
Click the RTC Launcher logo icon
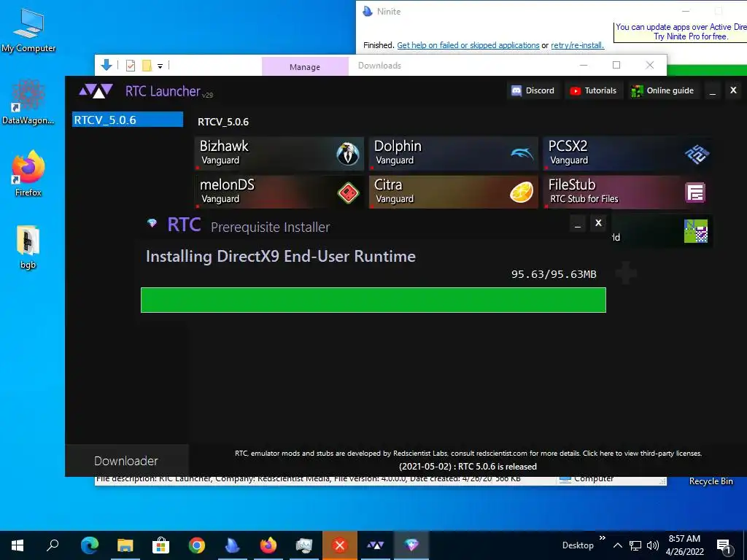click(x=96, y=90)
